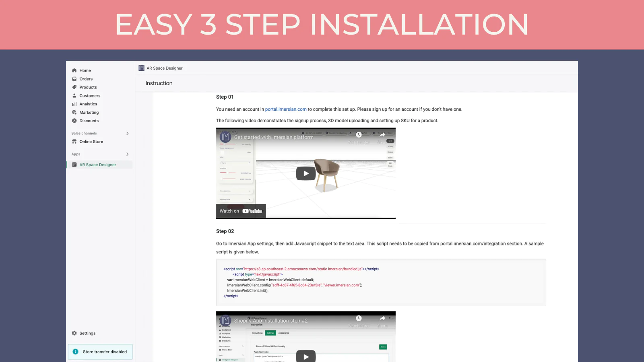Open Shopify App installation step #2 title link

(271, 321)
